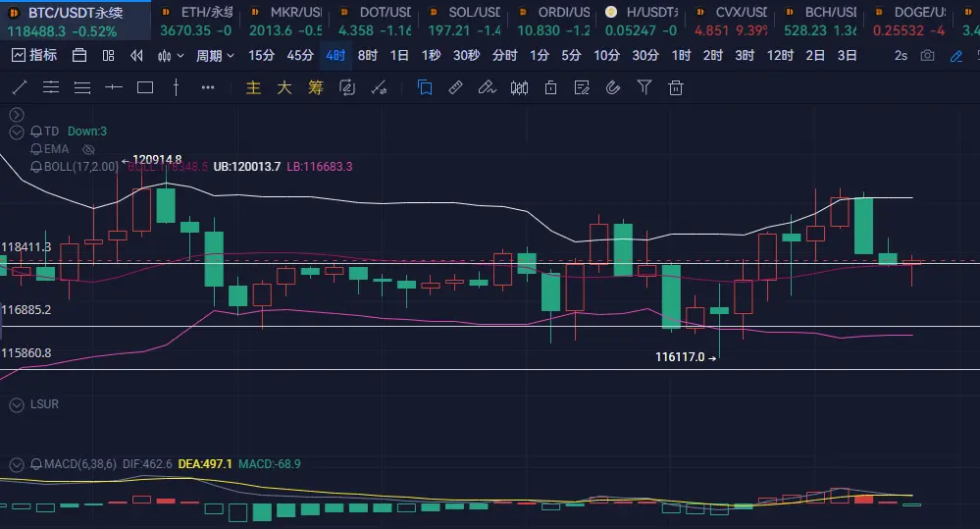The width and height of the screenshot is (980, 529).
Task: Collapse the TD indicator group chevron
Action: [17, 132]
